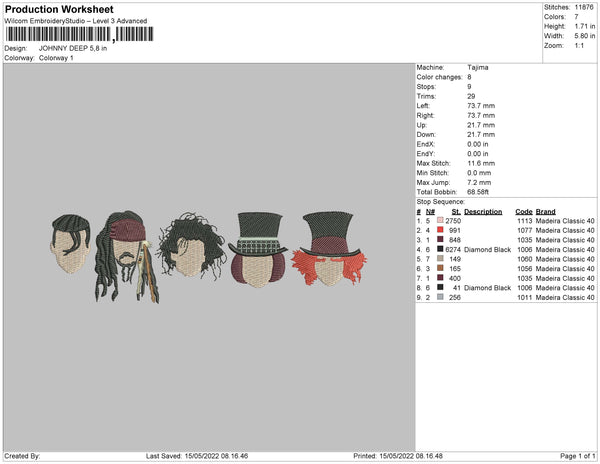Click 'Madeira Classic 40' in the 2750-stitch row
This screenshot has width=600, height=464.
coord(565,221)
